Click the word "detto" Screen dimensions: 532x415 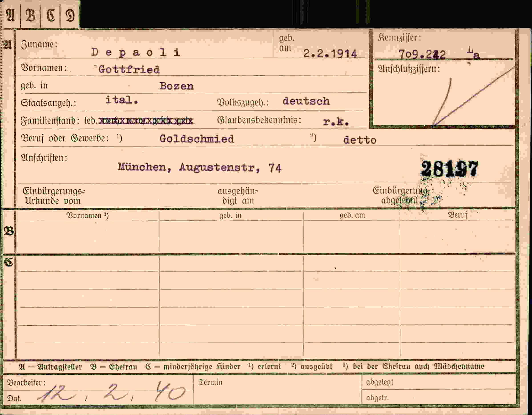360,140
